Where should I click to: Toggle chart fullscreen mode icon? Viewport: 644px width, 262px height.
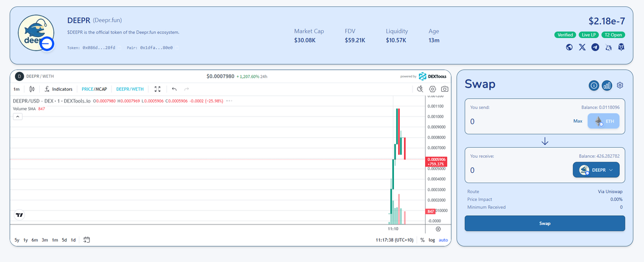click(158, 89)
